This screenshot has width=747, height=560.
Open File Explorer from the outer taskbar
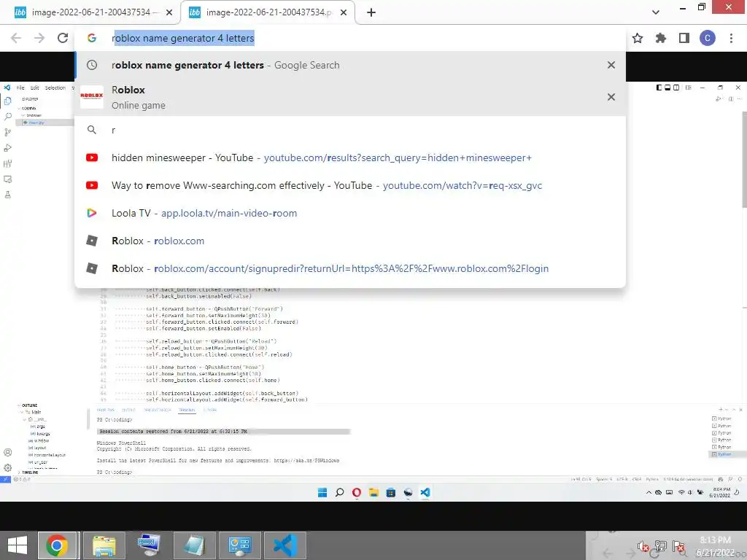(104, 545)
